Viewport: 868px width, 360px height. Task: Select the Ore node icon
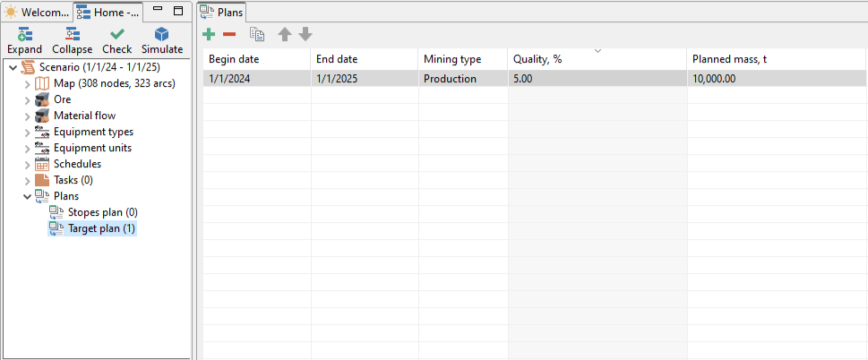coord(42,99)
